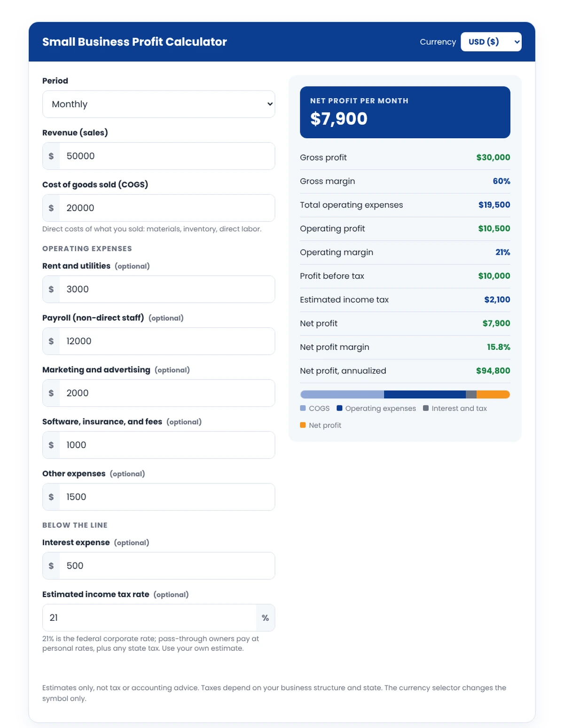Click the dollar symbol beside Software field
564x728 pixels.
click(51, 445)
